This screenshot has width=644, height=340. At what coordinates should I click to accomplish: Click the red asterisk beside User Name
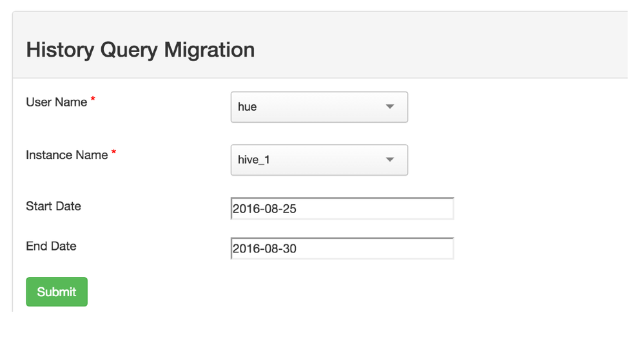(x=93, y=99)
